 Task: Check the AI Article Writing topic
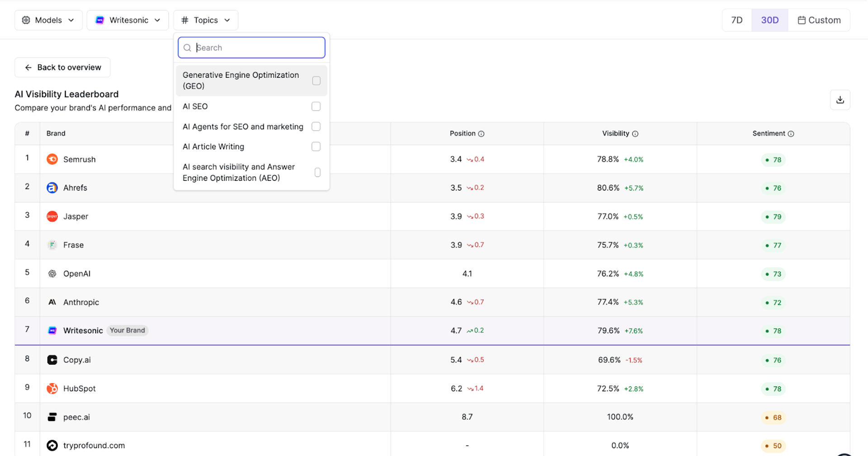tap(316, 146)
